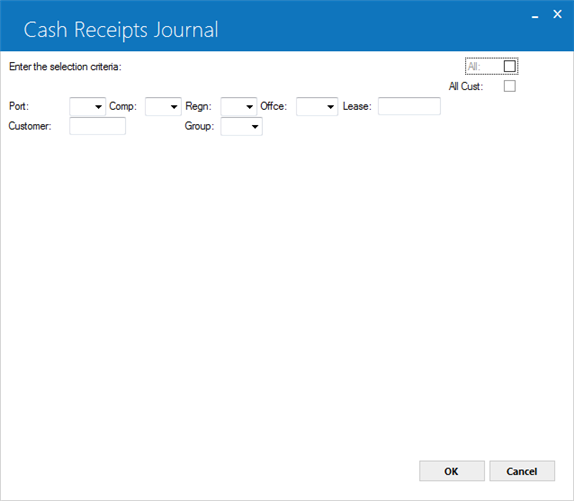Open the Group dropdown
Viewport: 574px width, 501px height.
click(x=242, y=126)
